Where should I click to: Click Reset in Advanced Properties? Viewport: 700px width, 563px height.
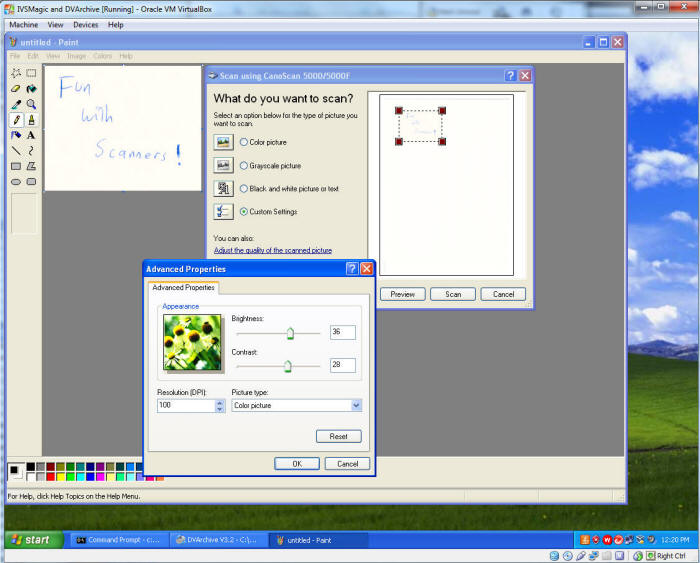pyautogui.click(x=339, y=437)
